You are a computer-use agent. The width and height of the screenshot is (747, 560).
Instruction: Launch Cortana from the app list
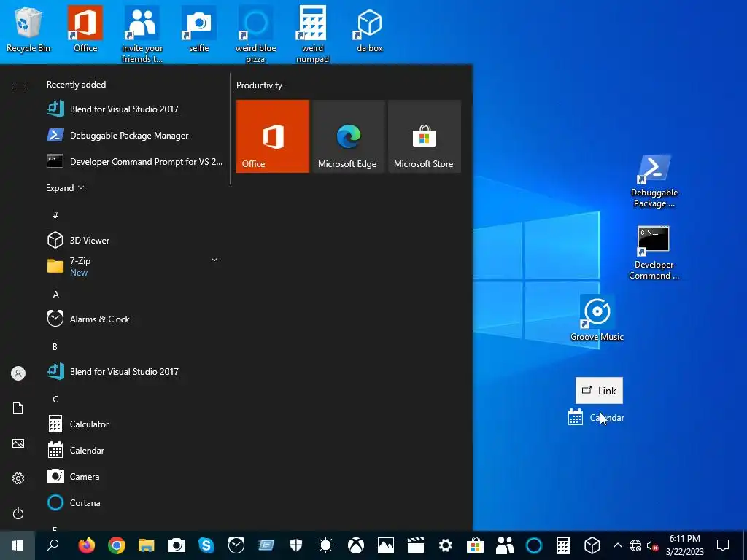tap(133, 503)
